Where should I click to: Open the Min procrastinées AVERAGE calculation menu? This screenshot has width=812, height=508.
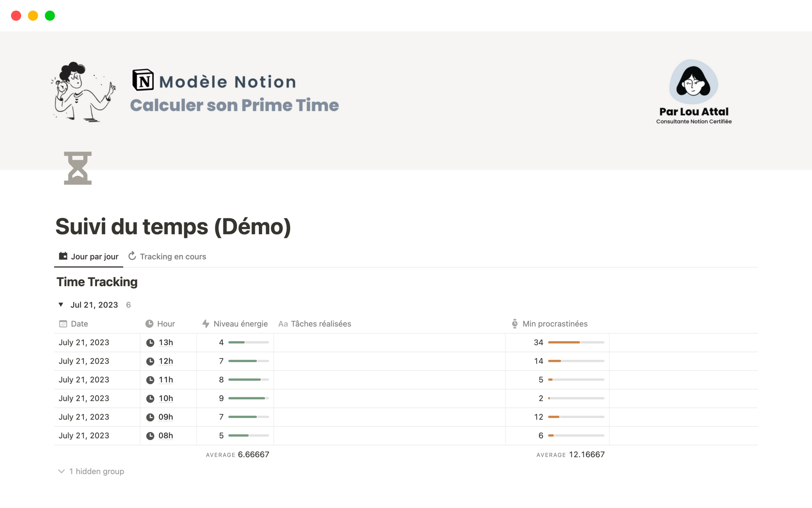point(570,455)
